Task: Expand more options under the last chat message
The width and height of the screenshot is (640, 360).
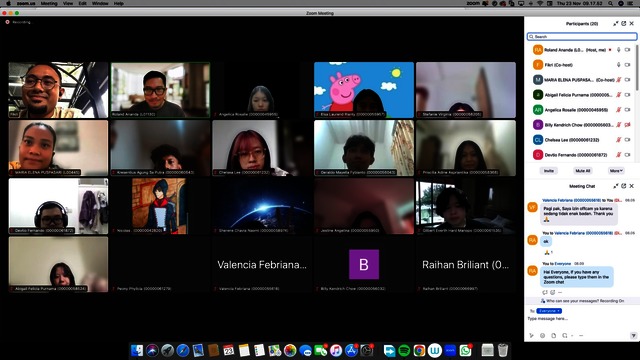Action: tap(560, 292)
